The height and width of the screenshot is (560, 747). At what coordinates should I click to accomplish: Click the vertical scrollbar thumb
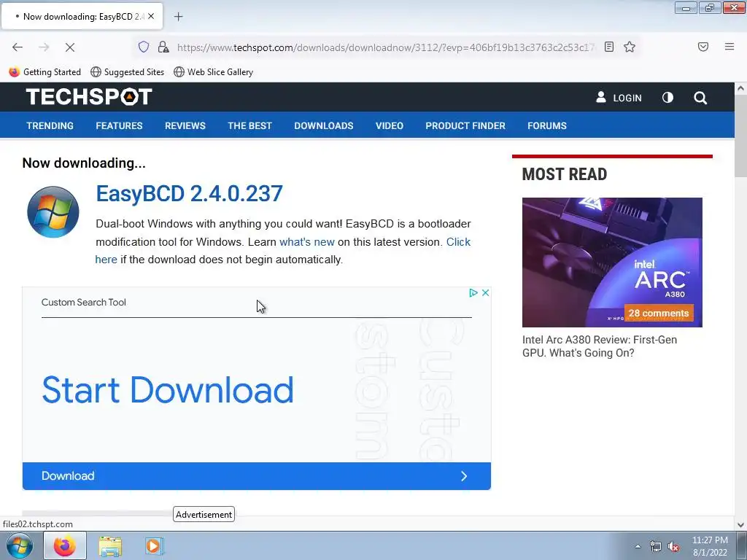coord(741,136)
